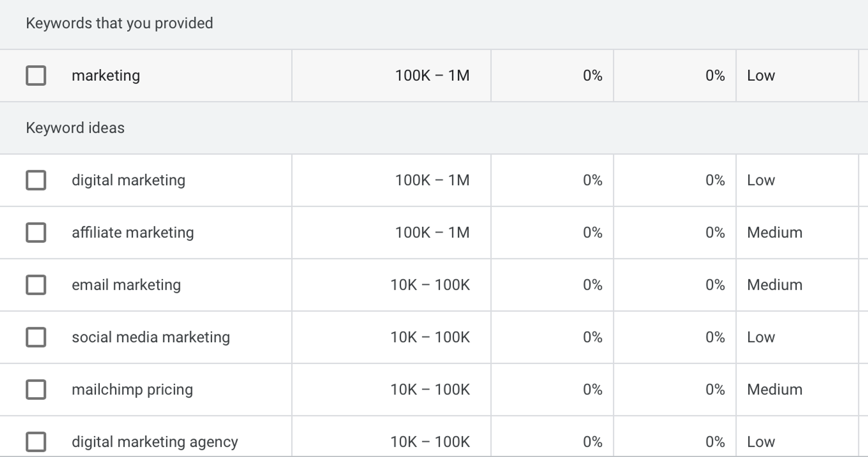The image size is (868, 457).
Task: Click the "Keyword ideas" section header
Action: 75,128
